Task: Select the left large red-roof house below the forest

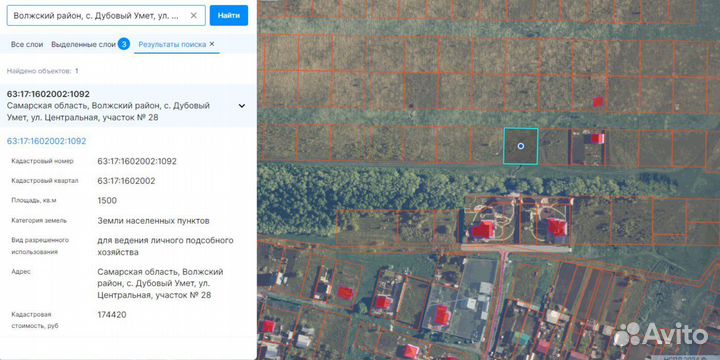Action: tap(483, 229)
